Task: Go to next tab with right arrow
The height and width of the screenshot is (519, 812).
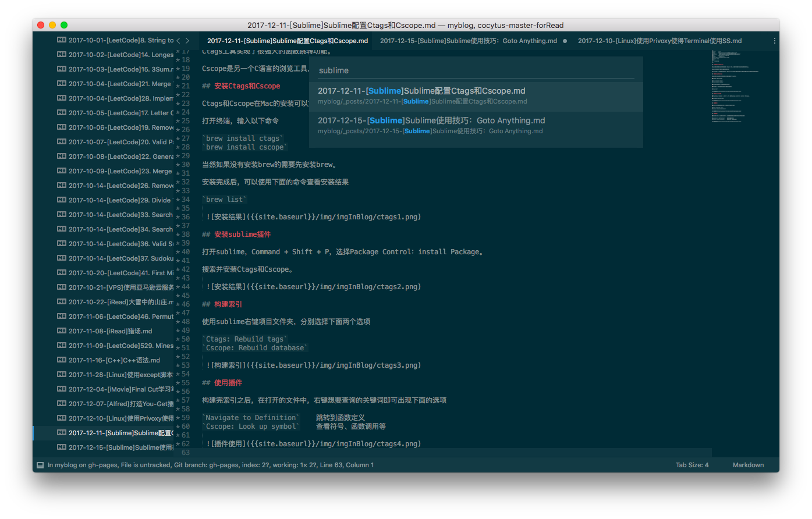Action: [187, 41]
